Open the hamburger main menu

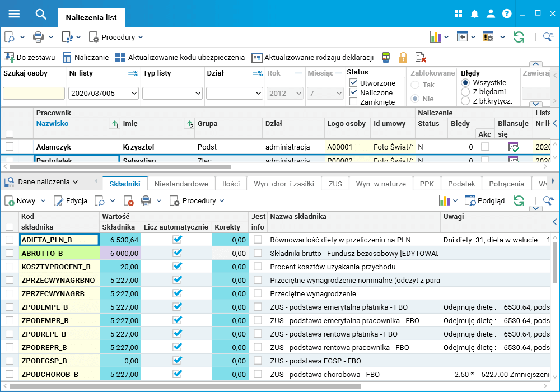tap(14, 14)
